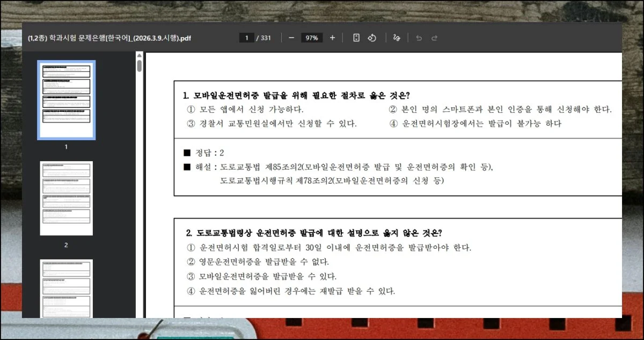644x340 pixels.
Task: Click the sidebar scrollbar up arrow
Action: click(x=140, y=55)
